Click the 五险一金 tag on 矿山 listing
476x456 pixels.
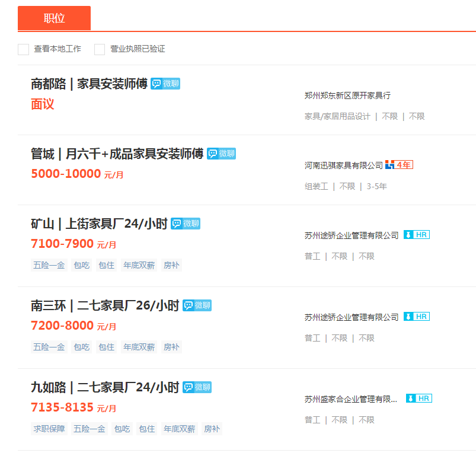pos(48,265)
